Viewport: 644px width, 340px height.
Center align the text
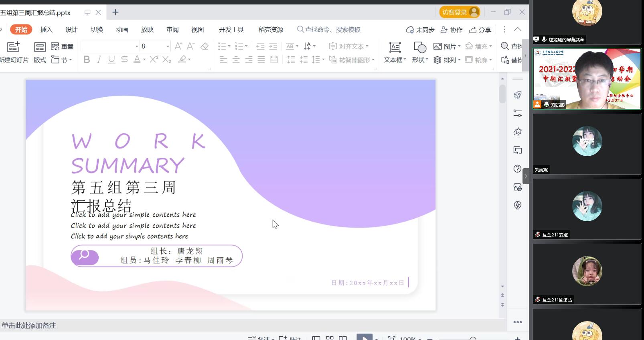click(x=236, y=60)
